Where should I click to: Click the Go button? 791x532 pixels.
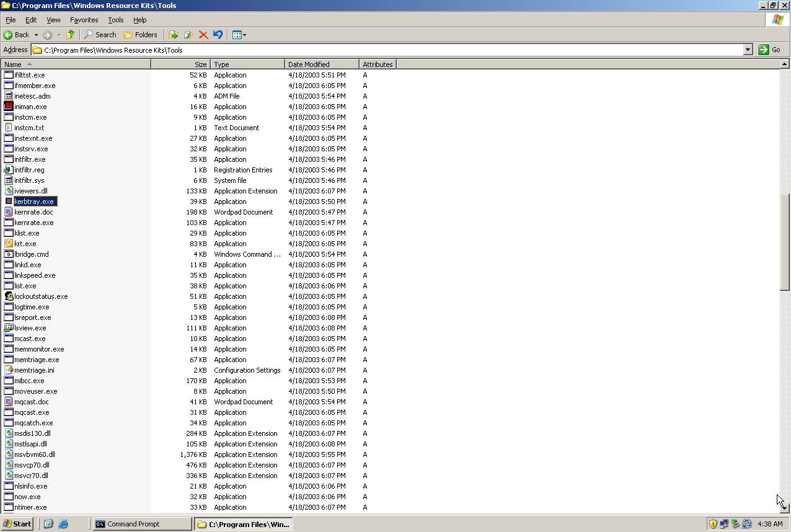coord(771,50)
